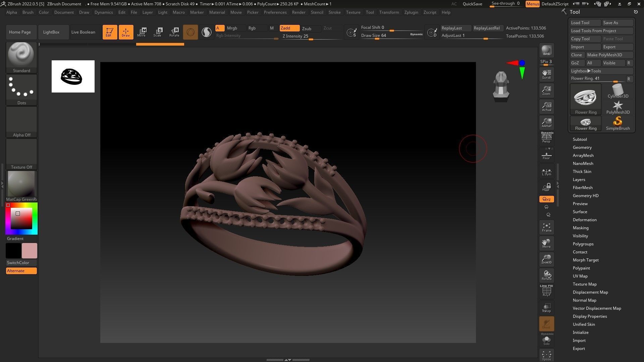Click the large Flower Ring tool thumbnail
This screenshot has height=362, width=644.
click(585, 99)
